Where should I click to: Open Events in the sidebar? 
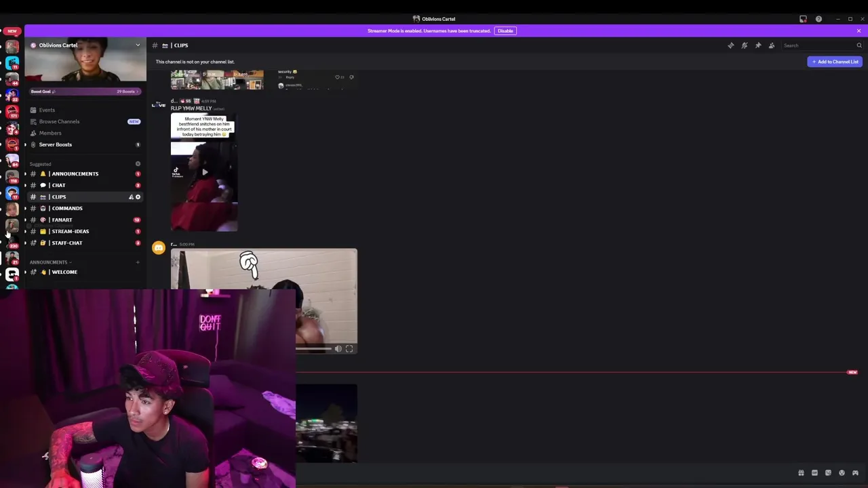(x=47, y=110)
